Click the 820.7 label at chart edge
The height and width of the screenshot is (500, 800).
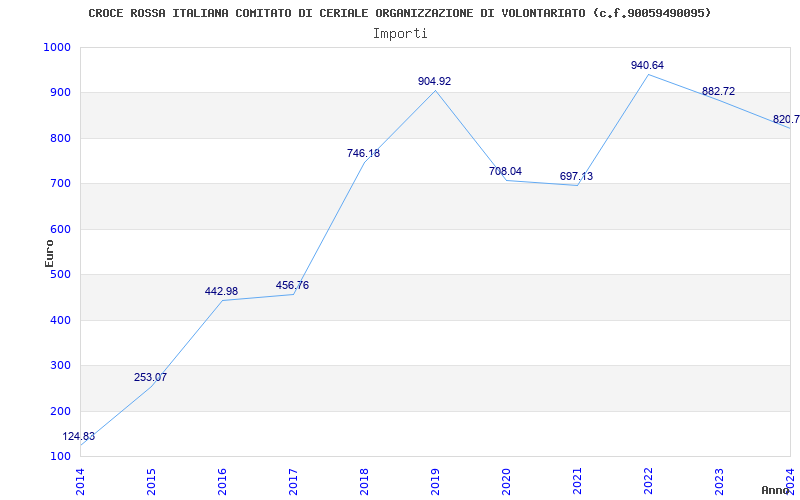click(x=786, y=119)
